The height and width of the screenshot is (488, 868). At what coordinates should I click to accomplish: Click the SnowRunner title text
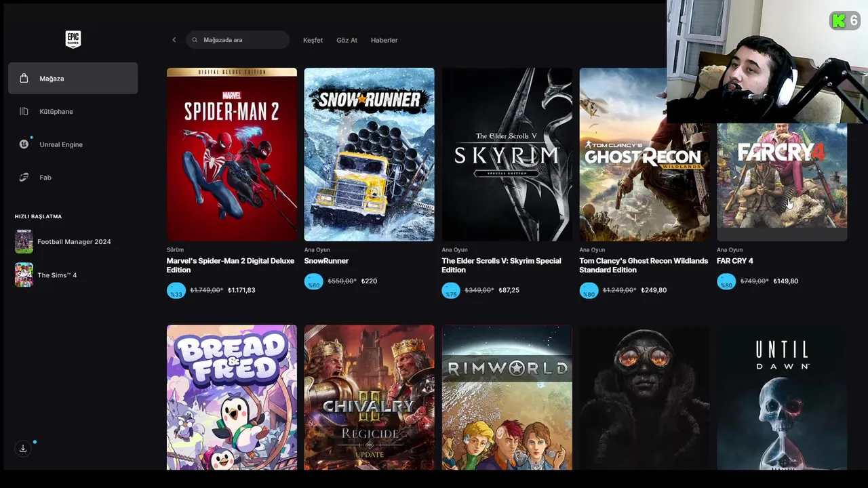[326, 261]
